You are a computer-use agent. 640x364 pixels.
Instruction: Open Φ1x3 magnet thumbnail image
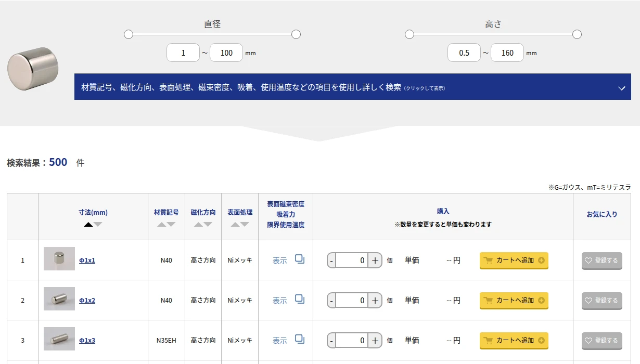point(59,339)
